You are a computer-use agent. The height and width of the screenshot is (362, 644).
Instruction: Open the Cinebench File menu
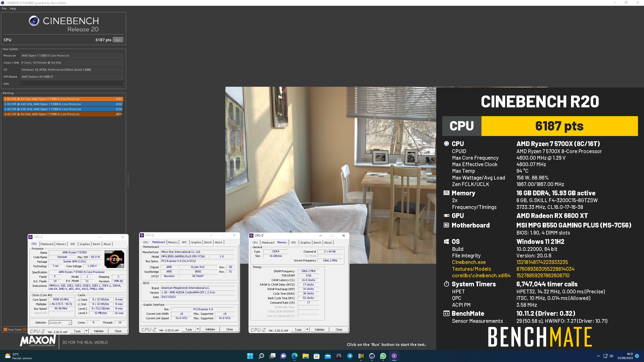point(4,9)
